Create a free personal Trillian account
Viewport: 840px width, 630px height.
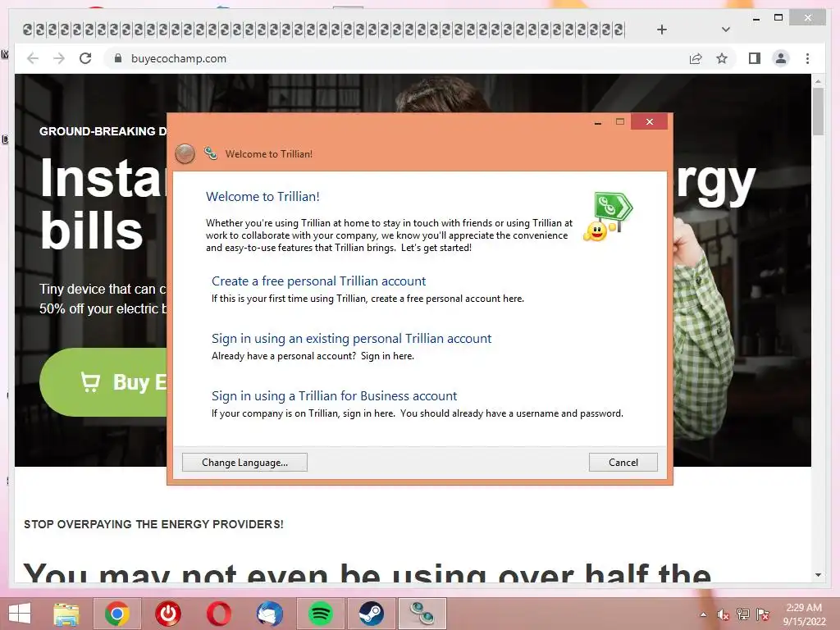pyautogui.click(x=319, y=281)
